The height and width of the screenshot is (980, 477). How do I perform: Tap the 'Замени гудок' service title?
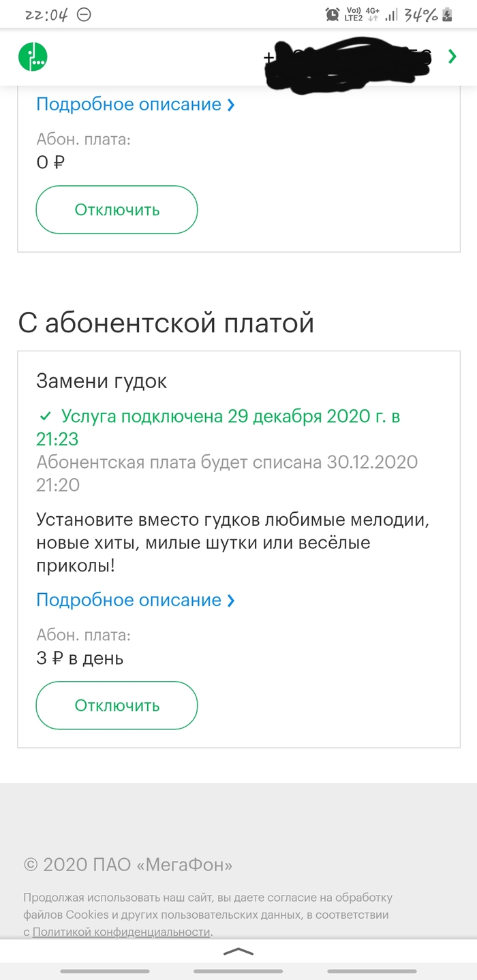102,381
